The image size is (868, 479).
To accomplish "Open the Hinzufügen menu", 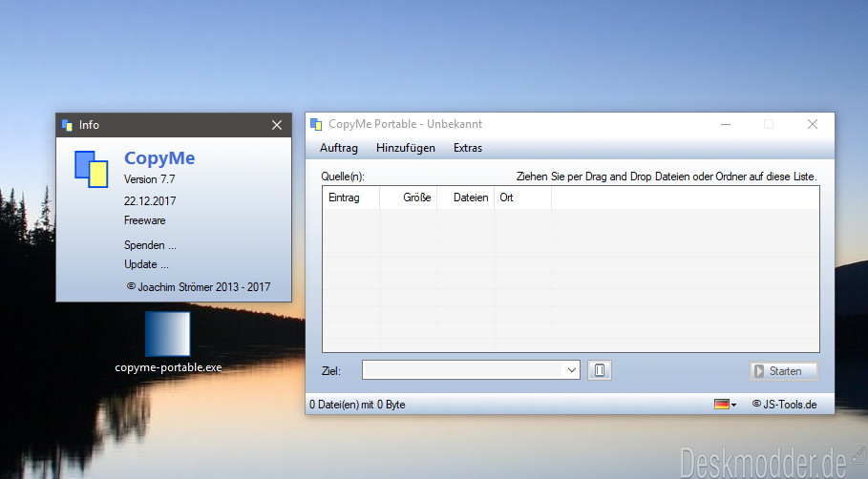I will point(406,148).
